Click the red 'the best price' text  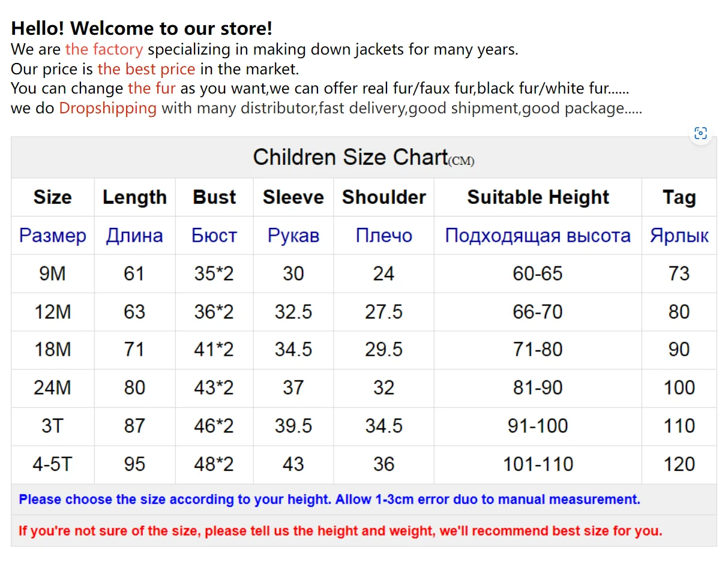[x=146, y=69]
